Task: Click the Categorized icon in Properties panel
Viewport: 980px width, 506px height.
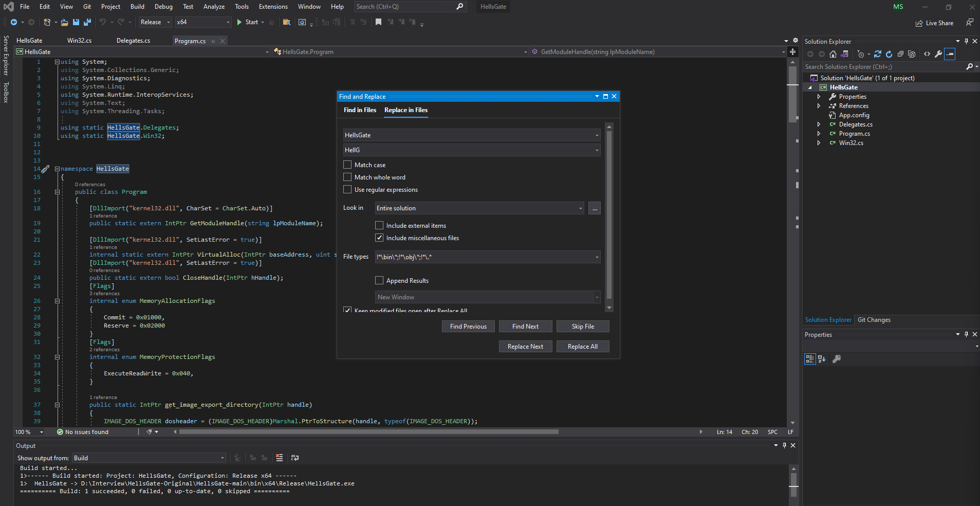Action: click(x=810, y=359)
